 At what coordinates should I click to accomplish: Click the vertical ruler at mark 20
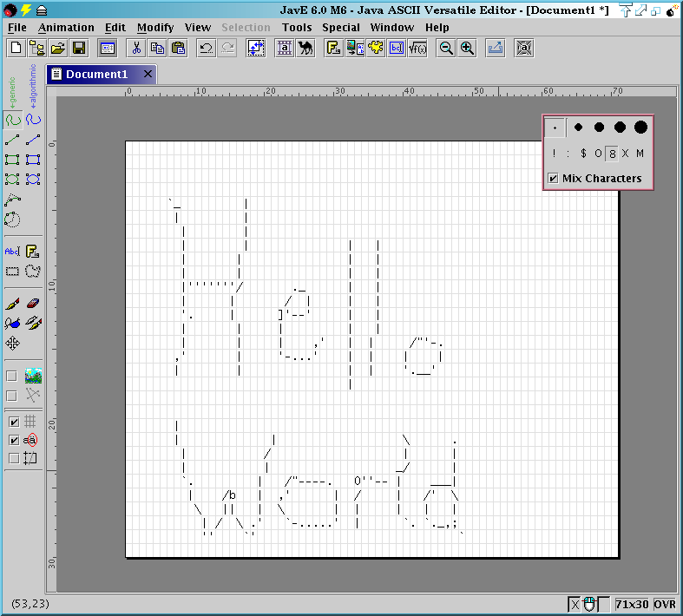(52, 425)
